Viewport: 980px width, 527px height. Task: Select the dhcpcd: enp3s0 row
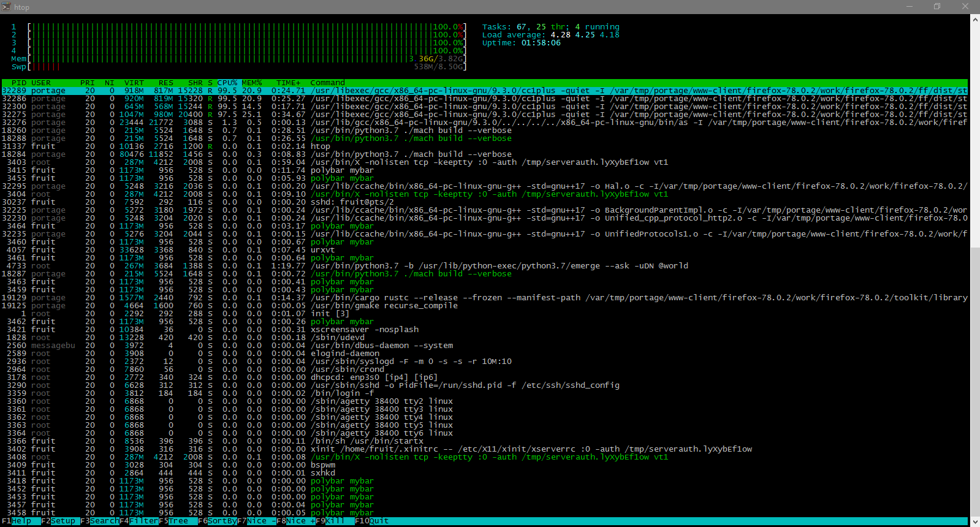pos(485,377)
